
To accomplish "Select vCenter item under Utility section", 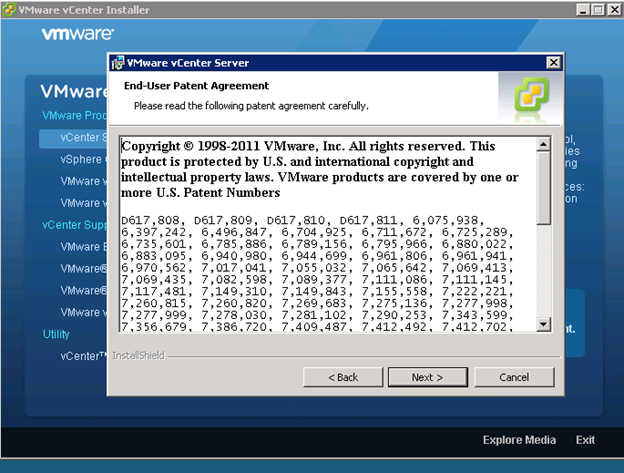I will [x=83, y=356].
